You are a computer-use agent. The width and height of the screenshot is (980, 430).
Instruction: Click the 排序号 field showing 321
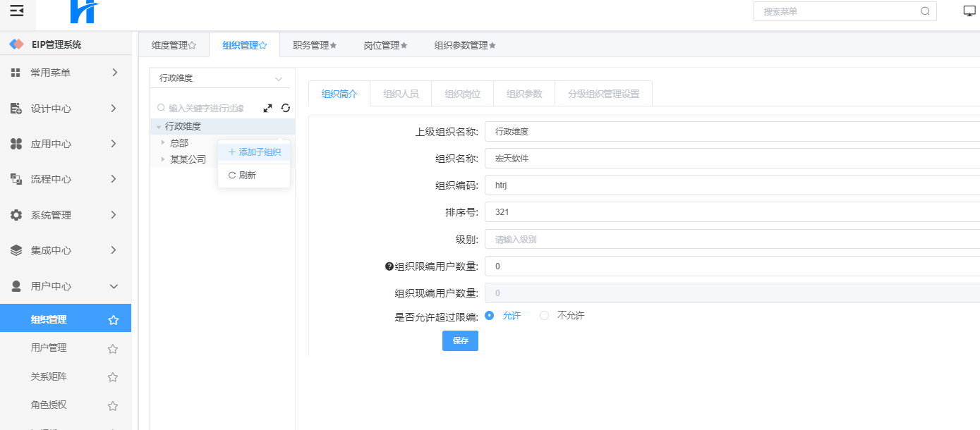click(732, 212)
